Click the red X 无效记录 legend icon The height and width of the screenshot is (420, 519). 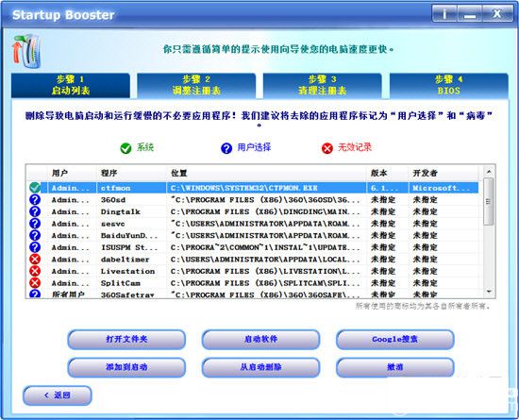coord(327,148)
